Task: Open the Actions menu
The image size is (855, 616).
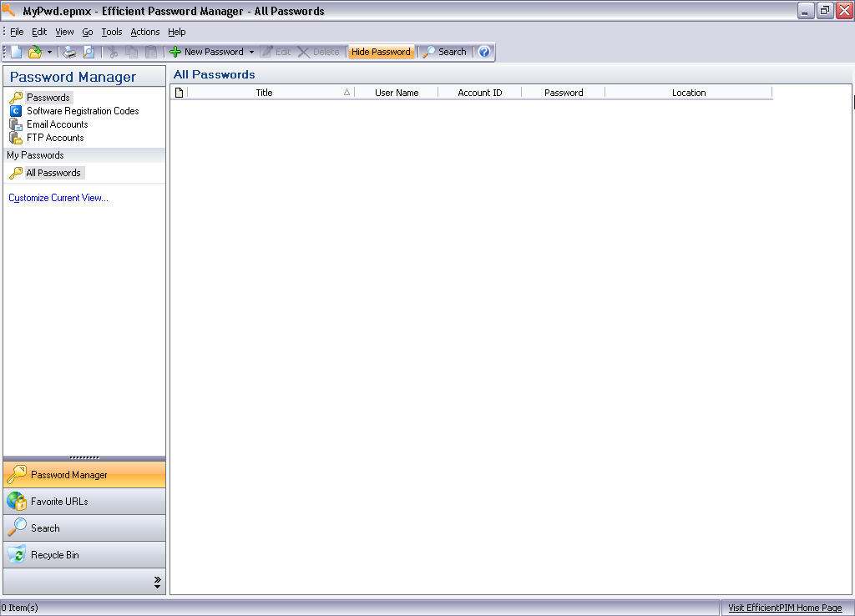Action: tap(145, 32)
